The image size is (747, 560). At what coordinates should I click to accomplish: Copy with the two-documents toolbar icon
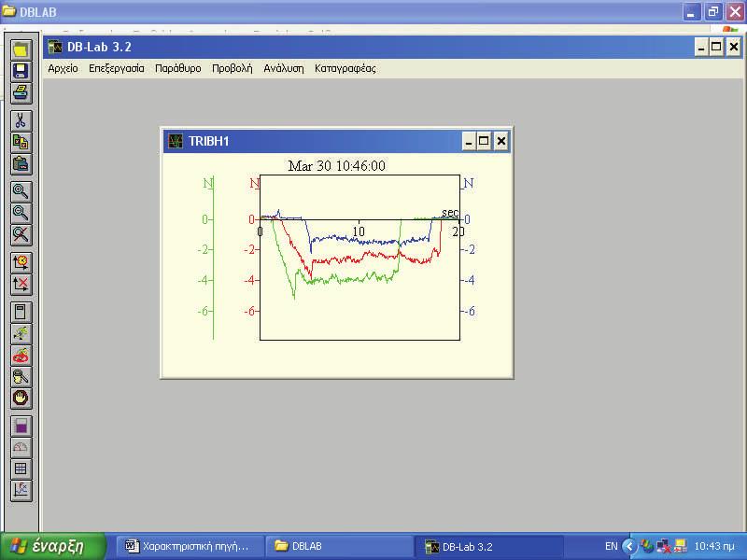(x=21, y=143)
